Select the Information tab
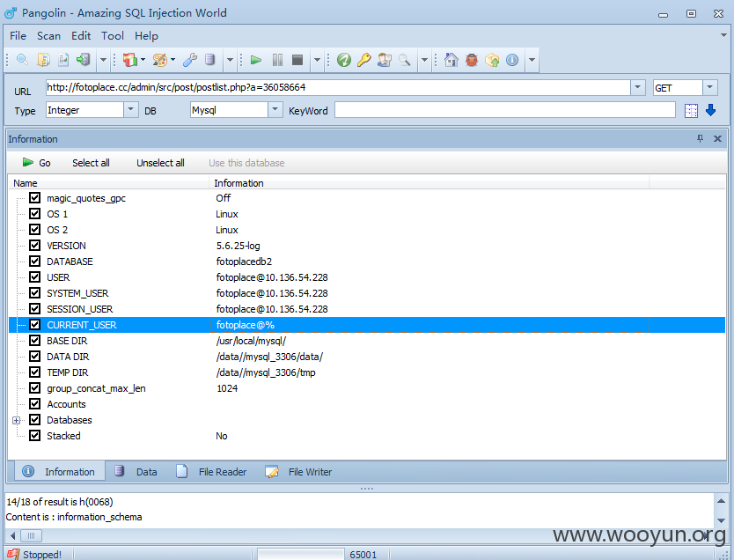This screenshot has height=560, width=734. pyautogui.click(x=60, y=471)
